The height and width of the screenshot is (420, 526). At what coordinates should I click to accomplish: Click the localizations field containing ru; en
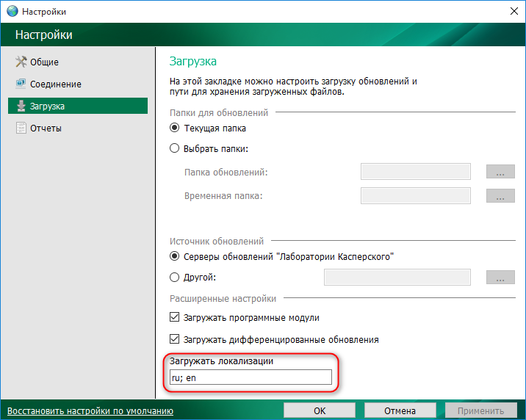(251, 377)
